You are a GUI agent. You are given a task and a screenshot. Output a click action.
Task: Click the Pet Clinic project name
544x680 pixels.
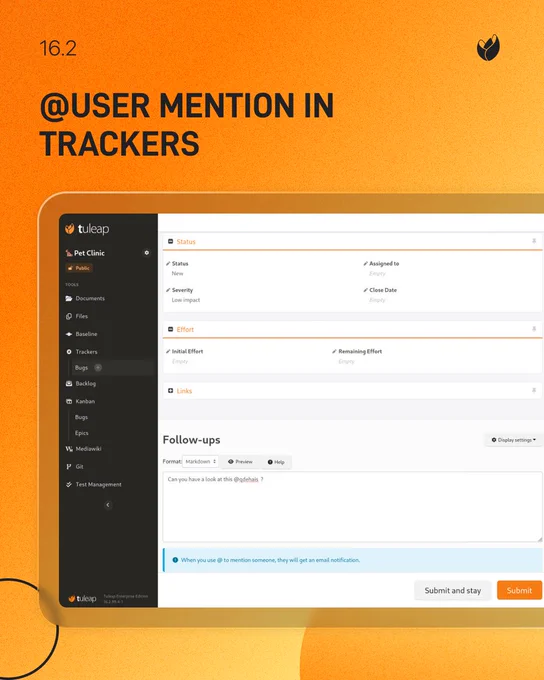tap(89, 253)
